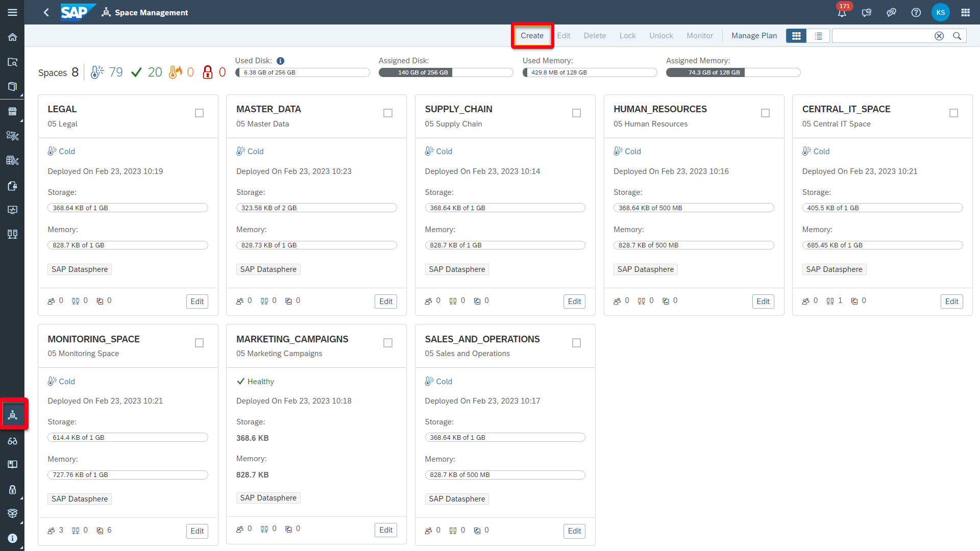Click the help question mark icon
The width and height of the screenshot is (980, 551).
tap(916, 12)
